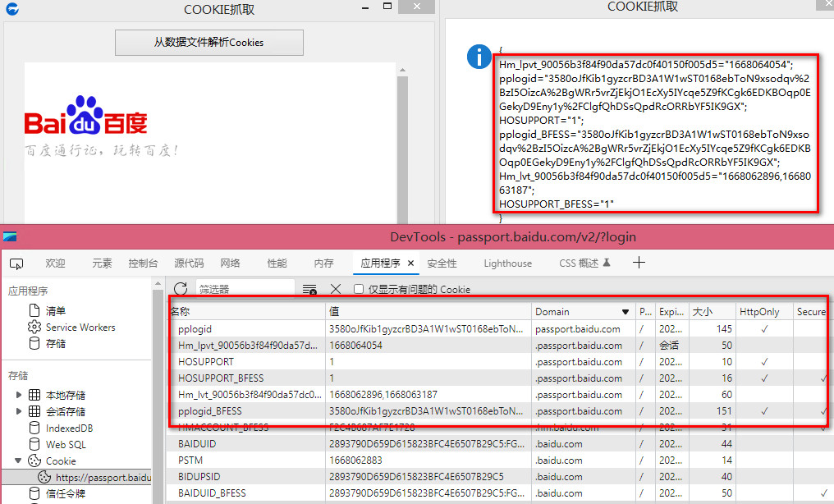Click the size value 145 in the pplogid row
834x504 pixels.
click(724, 329)
